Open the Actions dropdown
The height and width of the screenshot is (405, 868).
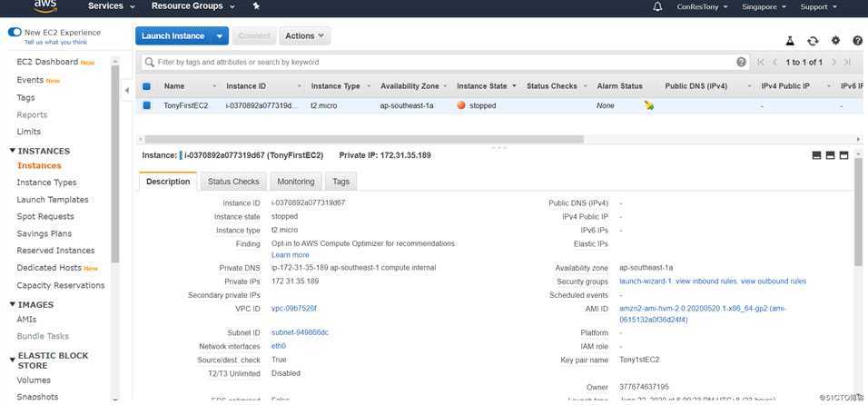click(304, 36)
